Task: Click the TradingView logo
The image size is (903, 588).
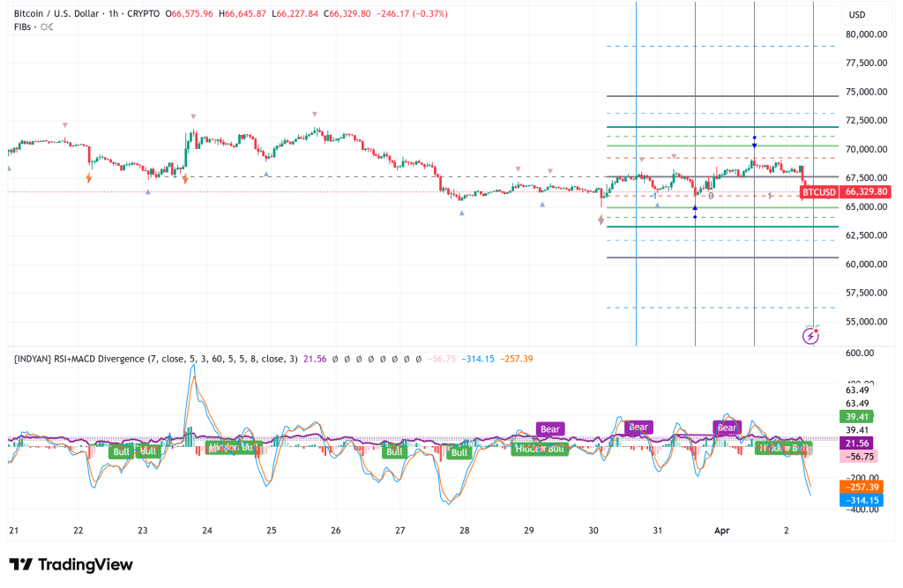Action: pos(71,564)
